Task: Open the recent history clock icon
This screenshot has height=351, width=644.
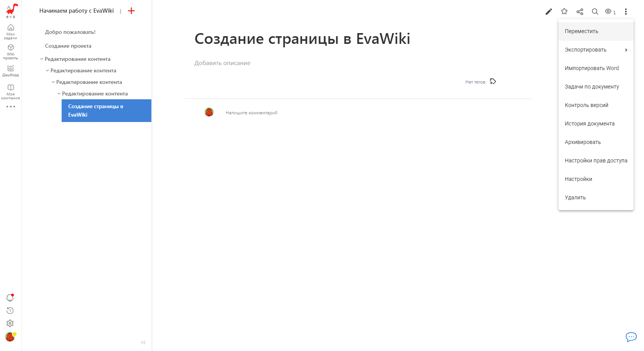Action: pyautogui.click(x=10, y=311)
